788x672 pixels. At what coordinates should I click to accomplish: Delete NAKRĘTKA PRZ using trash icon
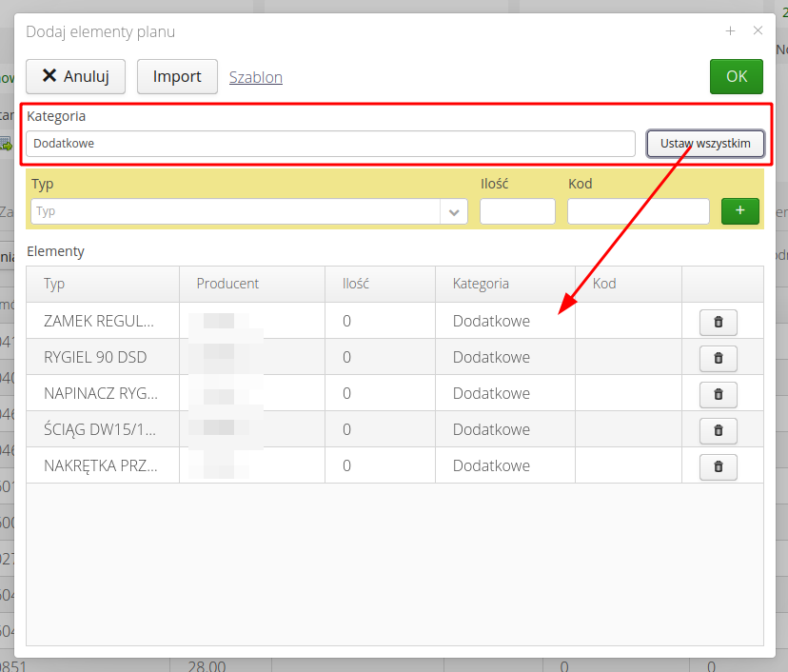pos(719,466)
